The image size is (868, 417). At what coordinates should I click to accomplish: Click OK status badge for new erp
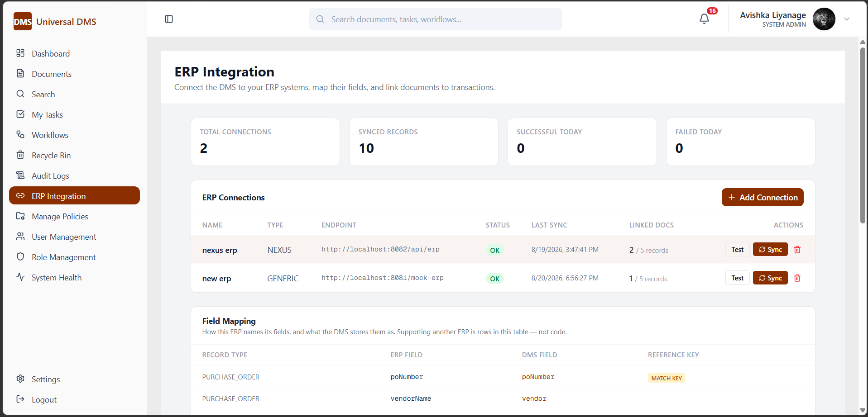pyautogui.click(x=495, y=279)
